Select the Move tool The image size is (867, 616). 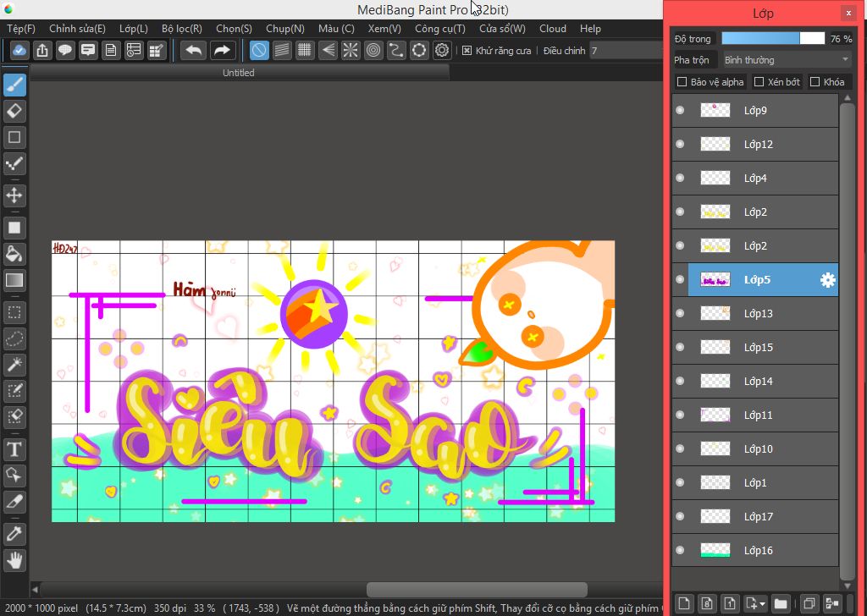coord(14,195)
